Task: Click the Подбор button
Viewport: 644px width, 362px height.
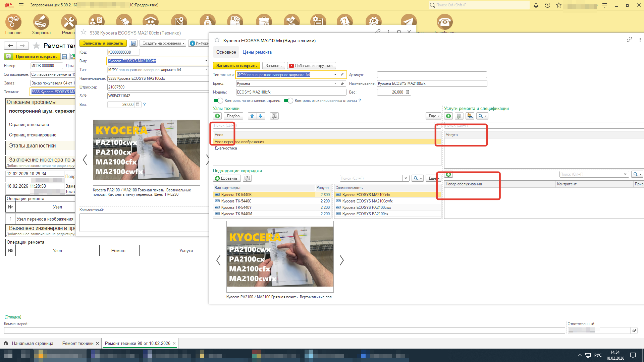Action: [233, 116]
